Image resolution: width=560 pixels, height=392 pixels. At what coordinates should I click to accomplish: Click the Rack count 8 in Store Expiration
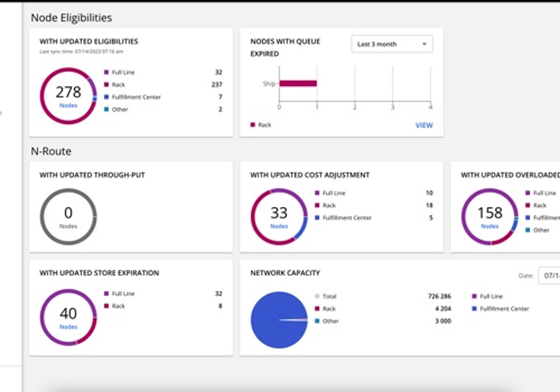tap(220, 306)
